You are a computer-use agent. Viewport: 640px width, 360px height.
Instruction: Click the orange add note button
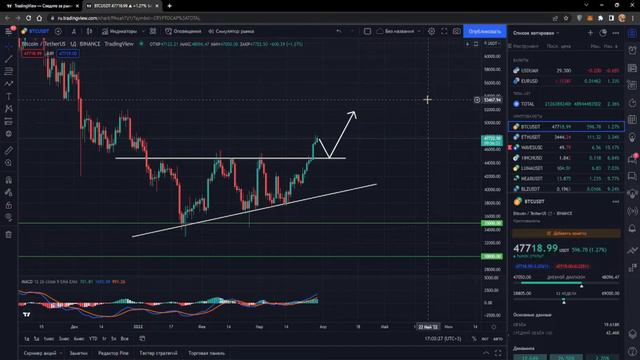tap(566, 233)
